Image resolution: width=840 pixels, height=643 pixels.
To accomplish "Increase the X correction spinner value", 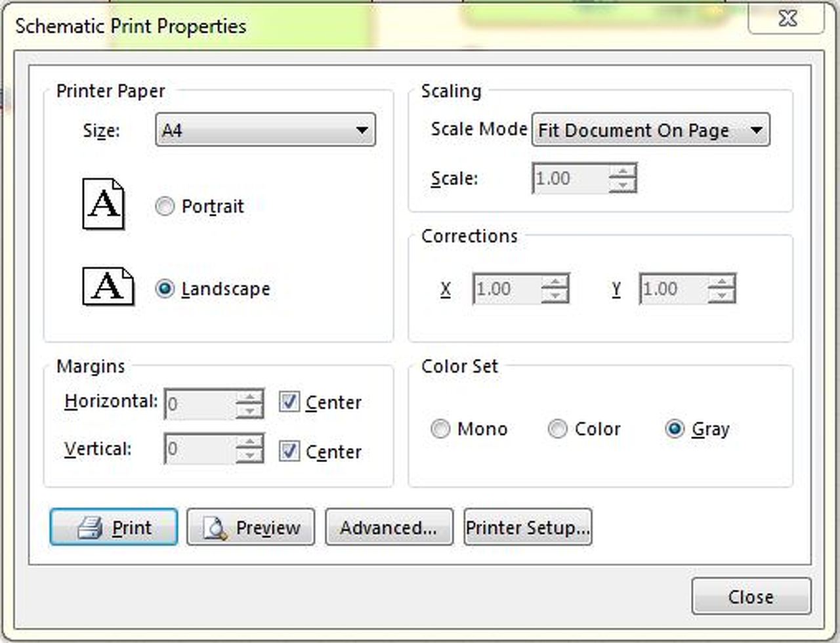I will tap(556, 282).
